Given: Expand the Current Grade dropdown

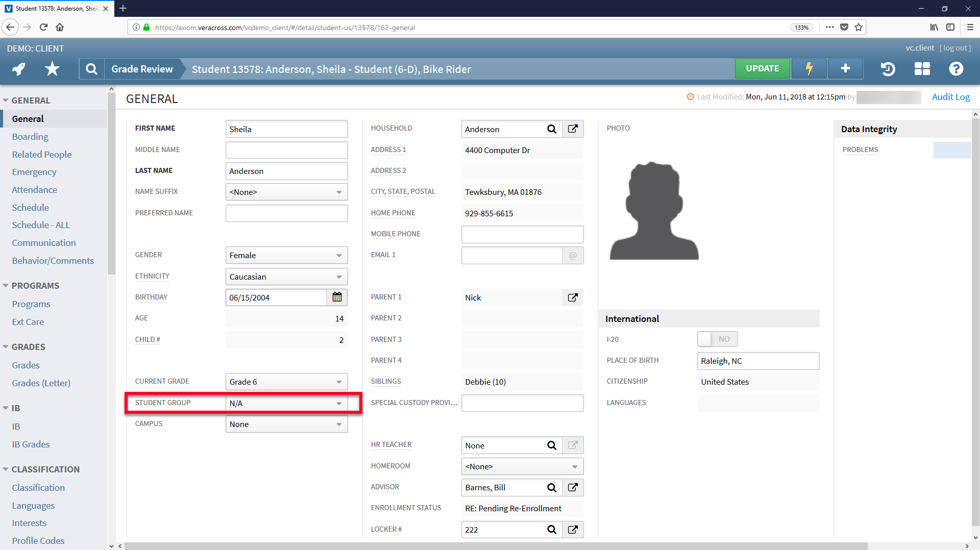Looking at the screenshot, I should coord(286,382).
